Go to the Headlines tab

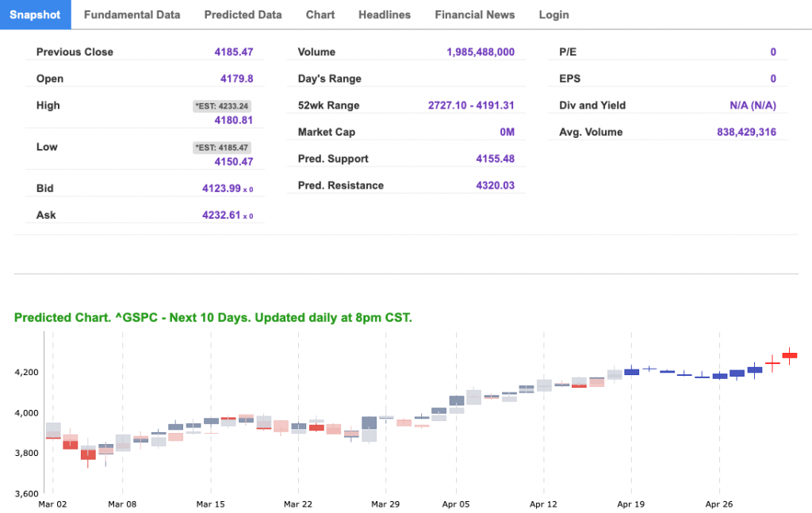[385, 15]
